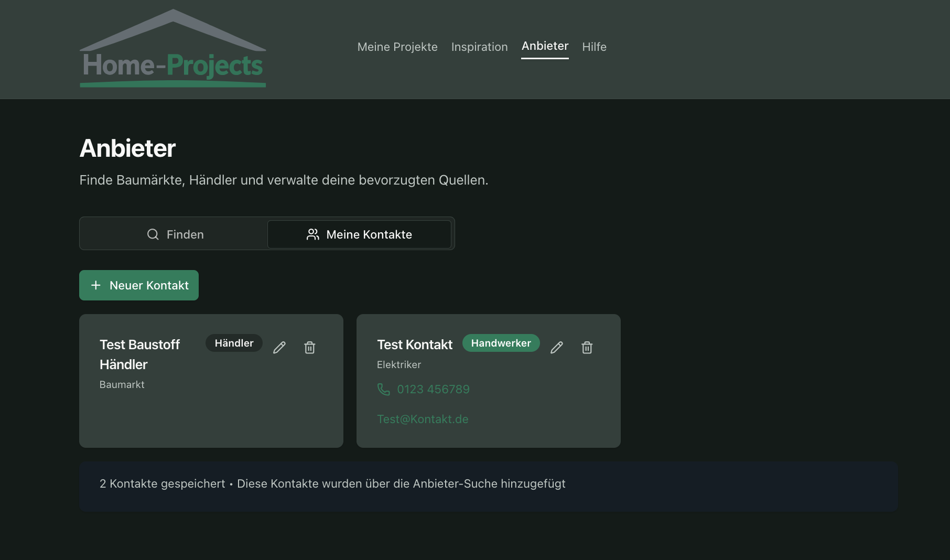Select the Meine Kontakte tab
The height and width of the screenshot is (560, 950).
(x=359, y=234)
